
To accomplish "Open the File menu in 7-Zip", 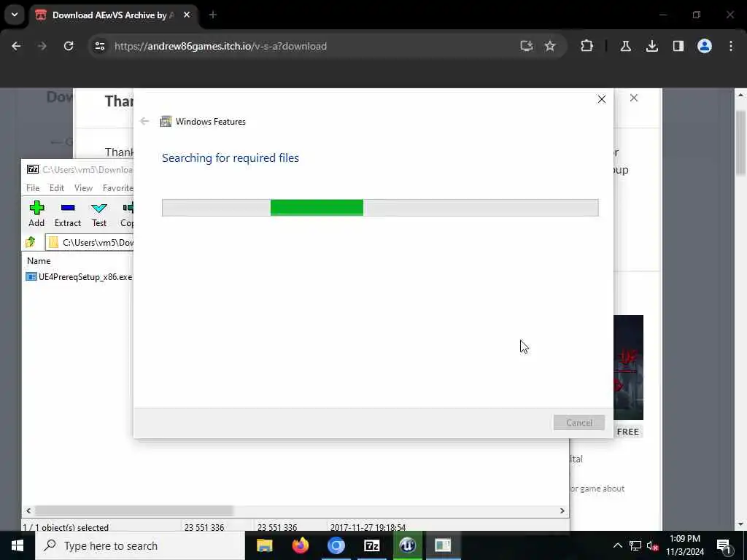I will tap(33, 187).
